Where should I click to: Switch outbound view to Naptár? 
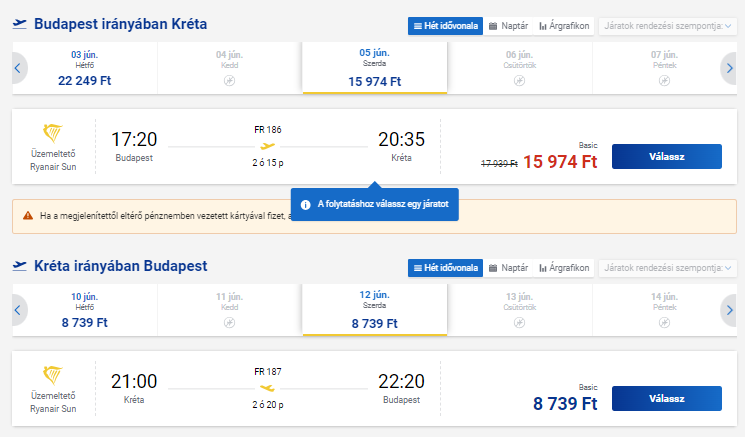[x=508, y=26]
